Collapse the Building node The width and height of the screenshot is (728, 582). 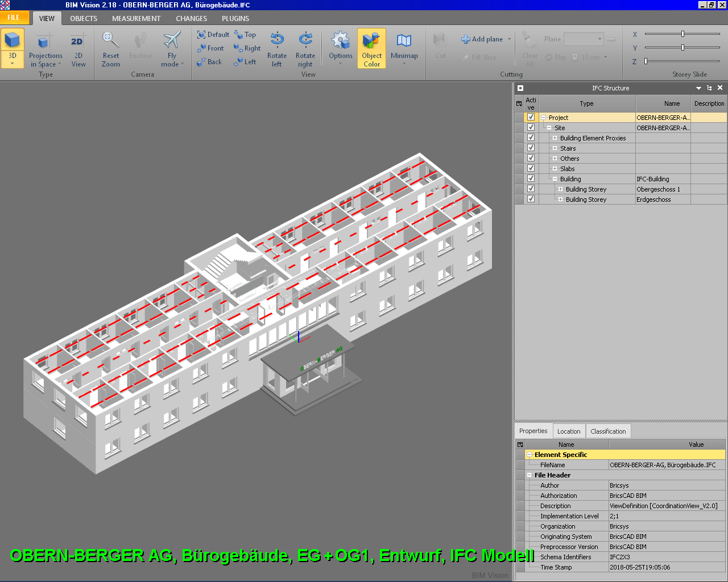(x=555, y=179)
